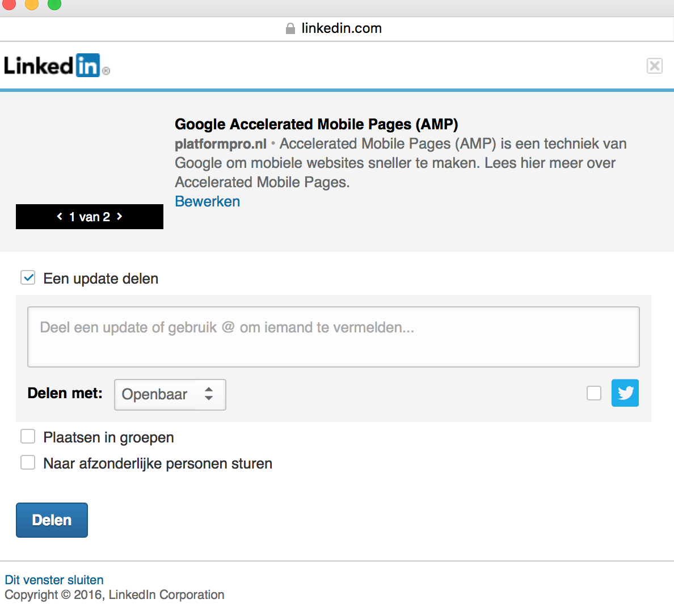Show previous thumbnail using left arrow
Image resolution: width=674 pixels, height=616 pixels.
(60, 216)
